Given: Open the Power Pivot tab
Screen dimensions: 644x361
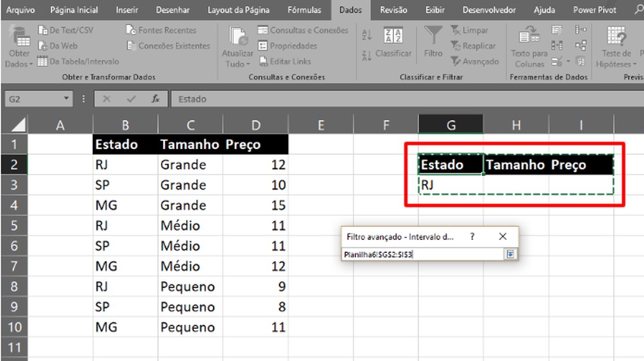Looking at the screenshot, I should (595, 10).
